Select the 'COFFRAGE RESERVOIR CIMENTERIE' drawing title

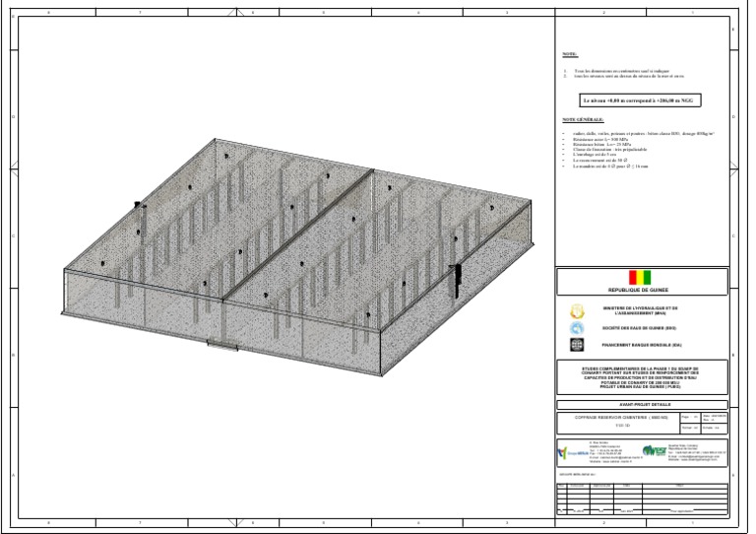(621, 418)
